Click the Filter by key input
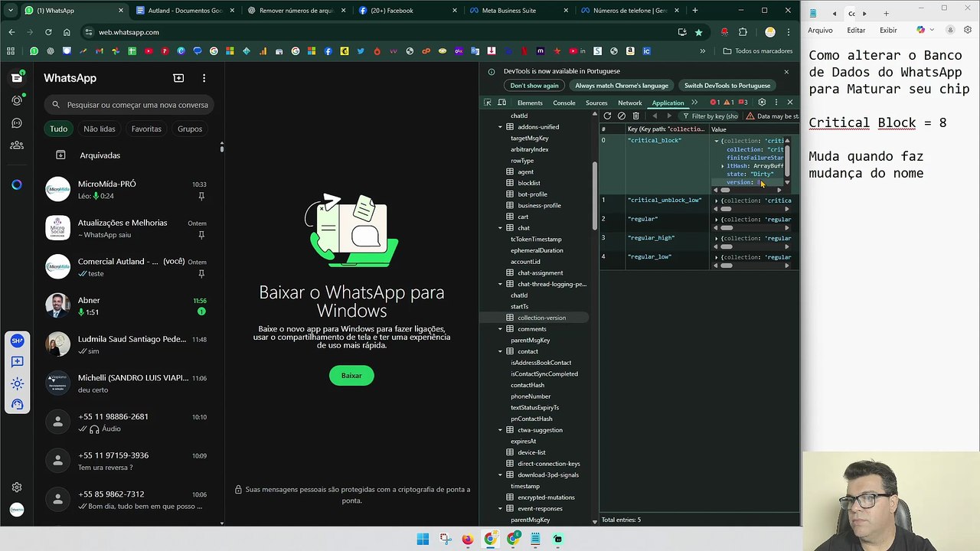Viewport: 980px width, 551px height. coord(710,116)
